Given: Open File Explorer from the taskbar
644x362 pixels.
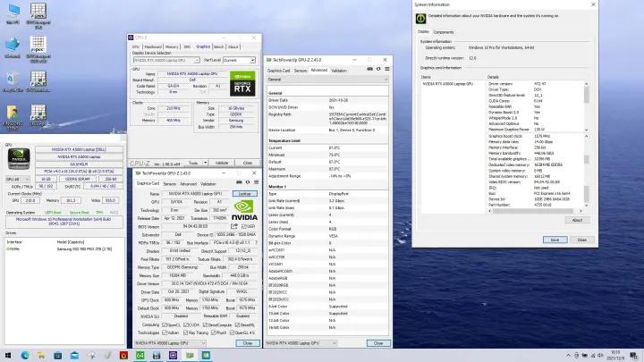Looking at the screenshot, I should click(41, 356).
